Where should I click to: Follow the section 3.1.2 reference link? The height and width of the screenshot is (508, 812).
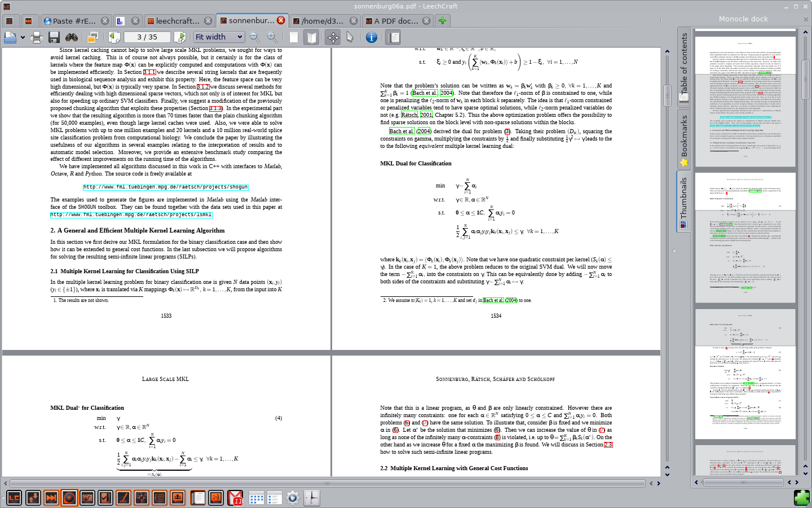pyautogui.click(x=203, y=87)
